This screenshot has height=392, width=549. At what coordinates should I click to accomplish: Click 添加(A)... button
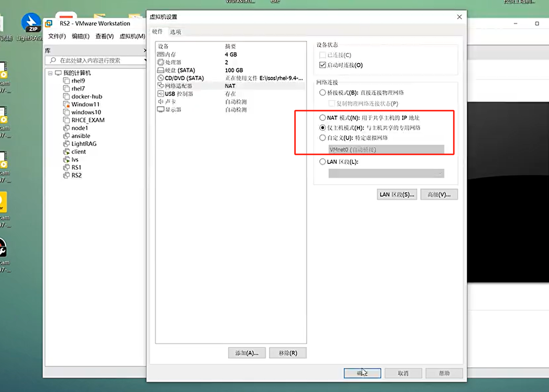tap(247, 353)
